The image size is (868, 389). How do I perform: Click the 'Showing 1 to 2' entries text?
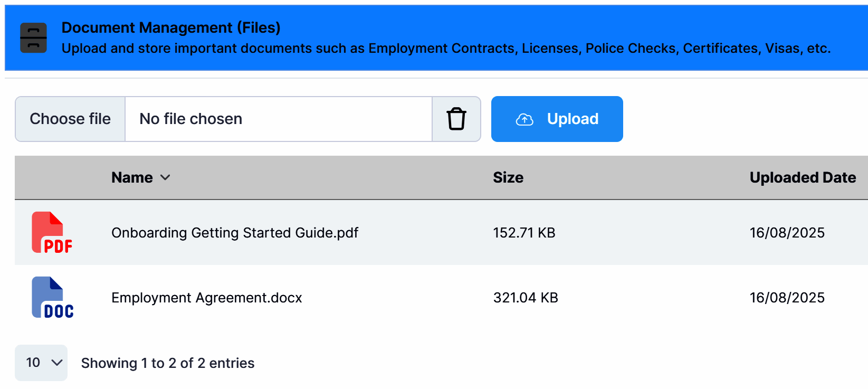pyautogui.click(x=167, y=363)
